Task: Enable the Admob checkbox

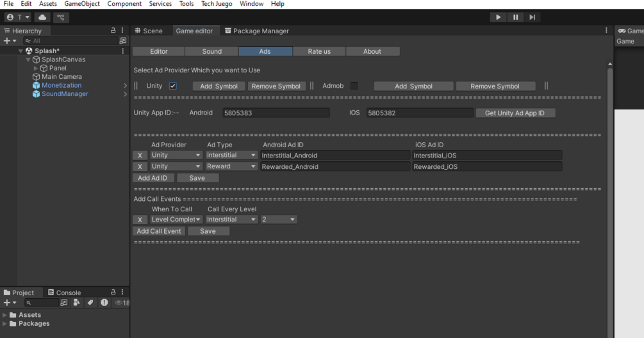Action: coord(354,86)
